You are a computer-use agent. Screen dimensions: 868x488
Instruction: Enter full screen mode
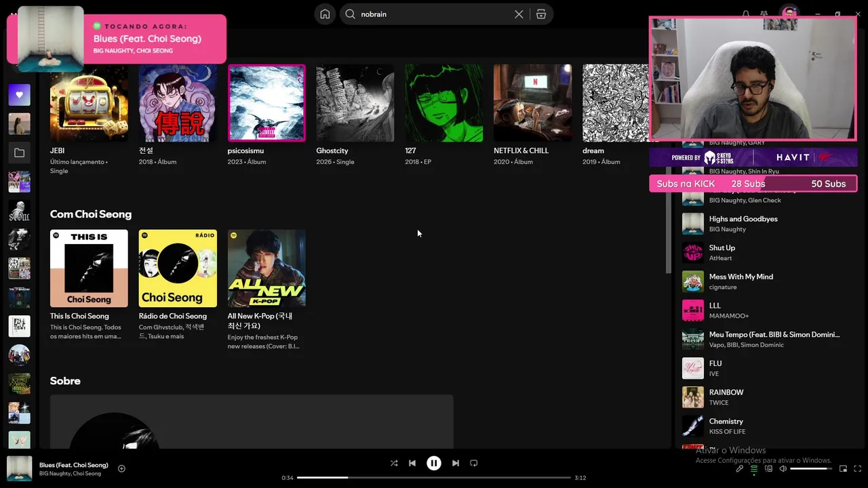pyautogui.click(x=858, y=468)
